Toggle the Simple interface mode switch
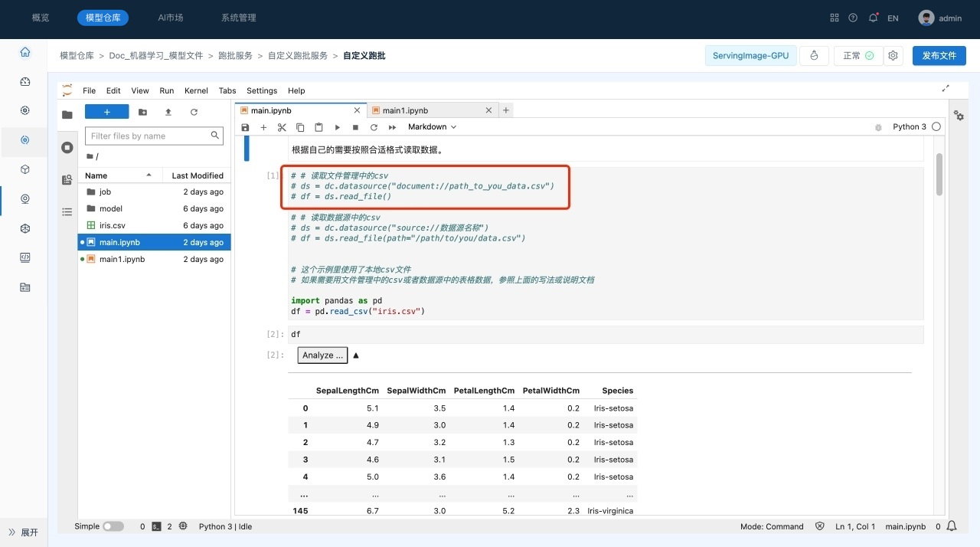Image resolution: width=980 pixels, height=547 pixels. (113, 526)
